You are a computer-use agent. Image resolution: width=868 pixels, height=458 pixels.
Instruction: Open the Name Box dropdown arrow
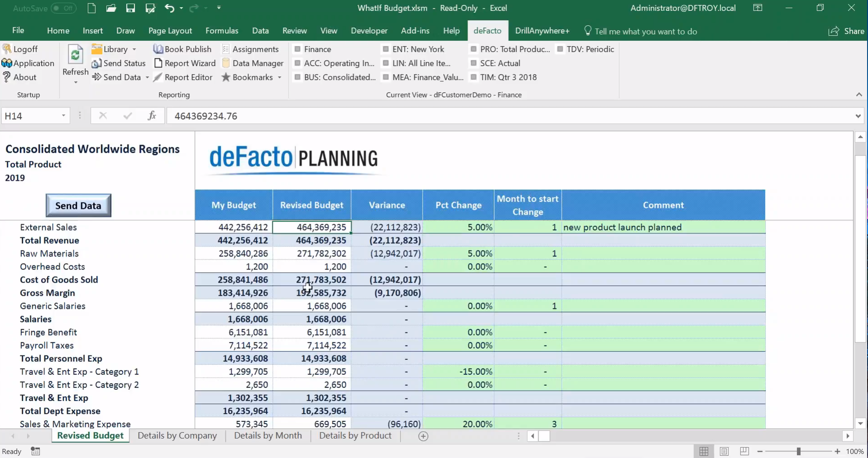tap(64, 116)
